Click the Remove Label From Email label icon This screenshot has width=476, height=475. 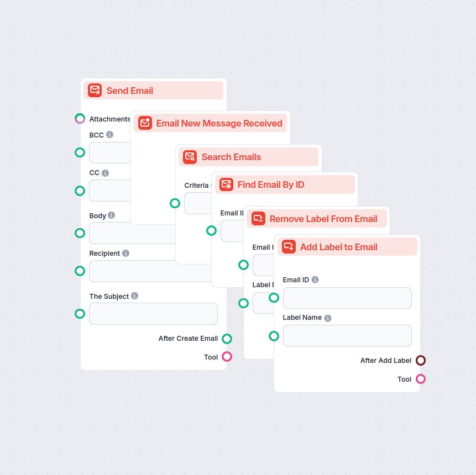258,219
